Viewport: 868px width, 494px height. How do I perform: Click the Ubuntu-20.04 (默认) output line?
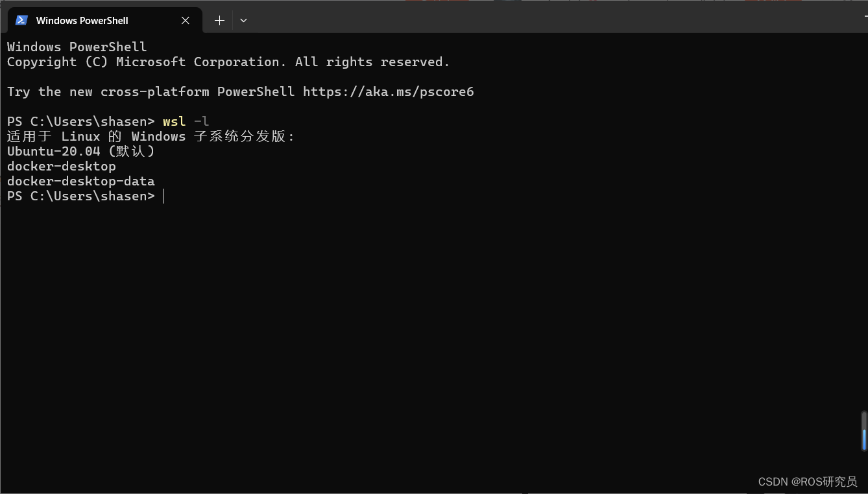click(x=81, y=152)
